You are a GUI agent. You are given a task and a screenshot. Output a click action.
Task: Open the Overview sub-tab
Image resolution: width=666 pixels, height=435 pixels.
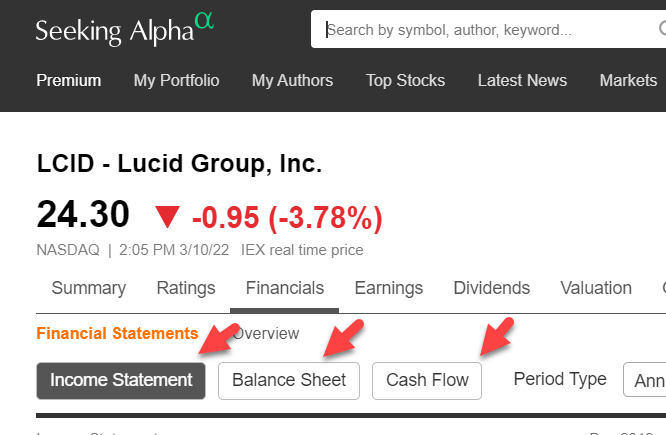point(267,334)
